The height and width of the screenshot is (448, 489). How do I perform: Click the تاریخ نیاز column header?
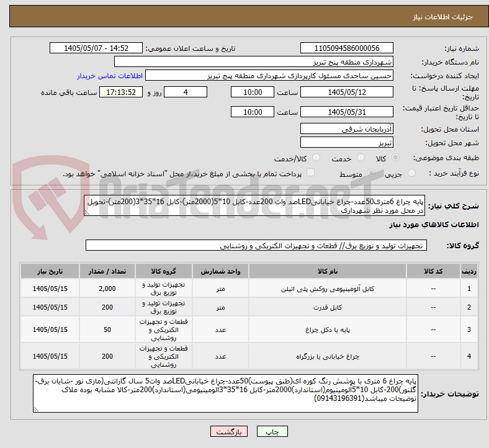tap(50, 271)
